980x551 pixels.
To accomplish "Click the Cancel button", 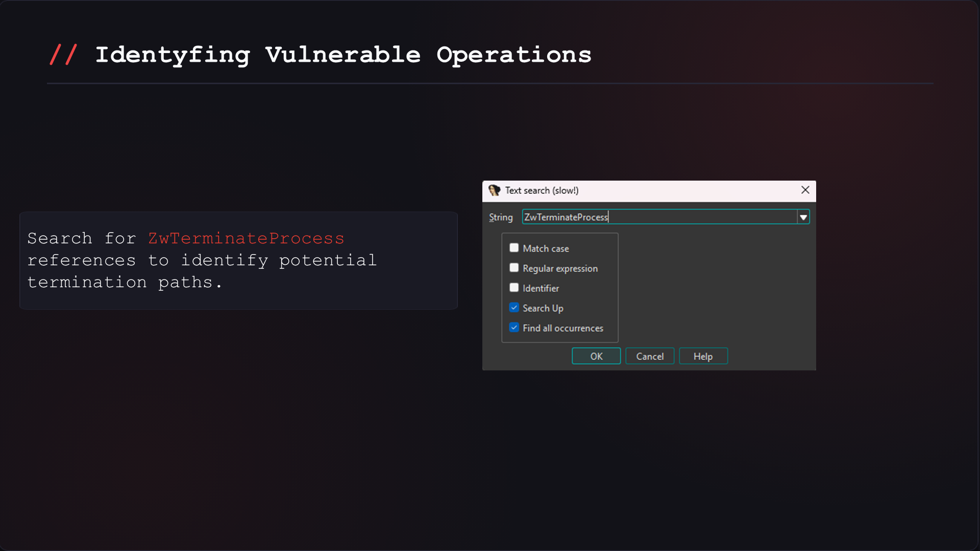I will click(x=650, y=356).
